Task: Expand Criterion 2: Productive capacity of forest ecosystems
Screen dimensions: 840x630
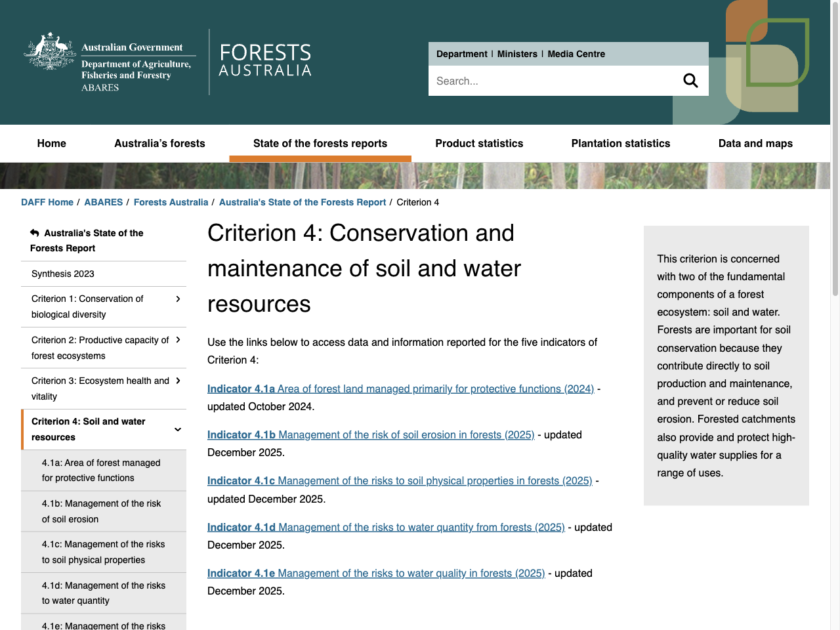Action: [x=178, y=339]
